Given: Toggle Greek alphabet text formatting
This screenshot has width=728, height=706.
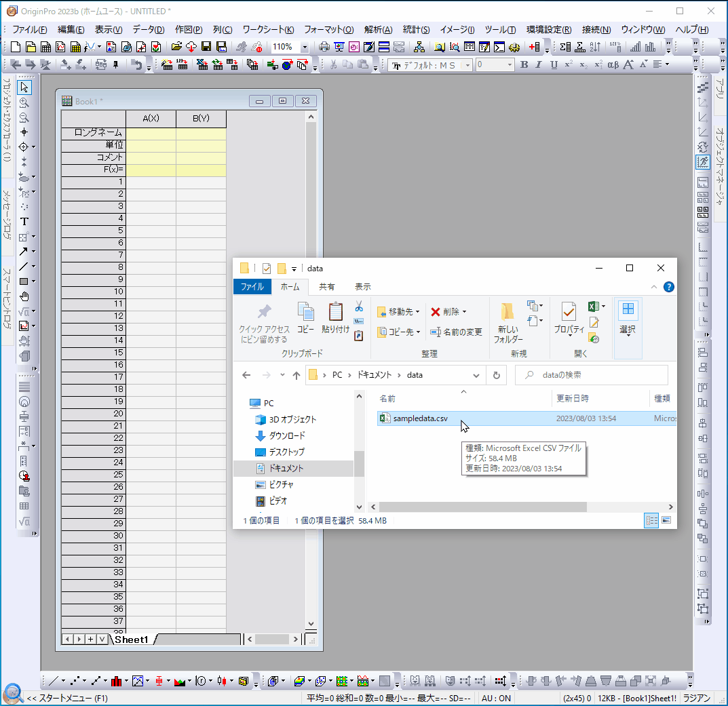Looking at the screenshot, I should click(613, 65).
